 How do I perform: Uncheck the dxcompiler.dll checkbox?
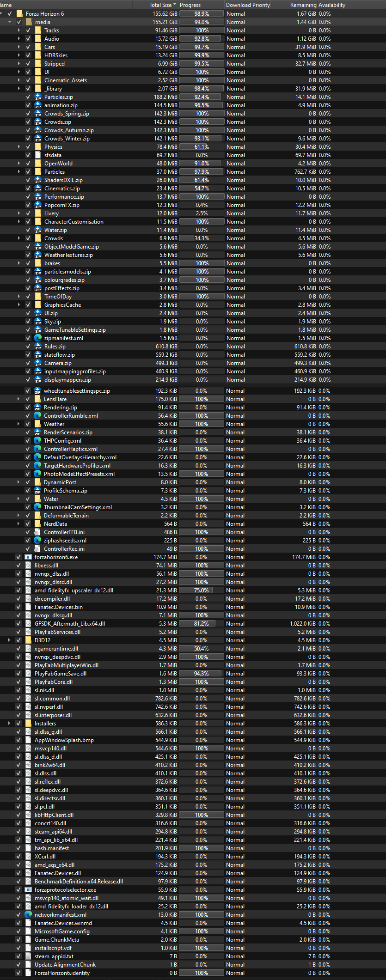(18, 599)
